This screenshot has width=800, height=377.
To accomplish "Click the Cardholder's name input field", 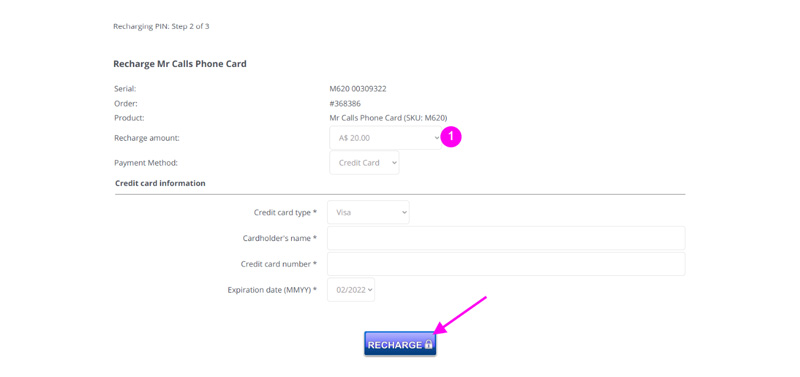I will click(x=506, y=238).
